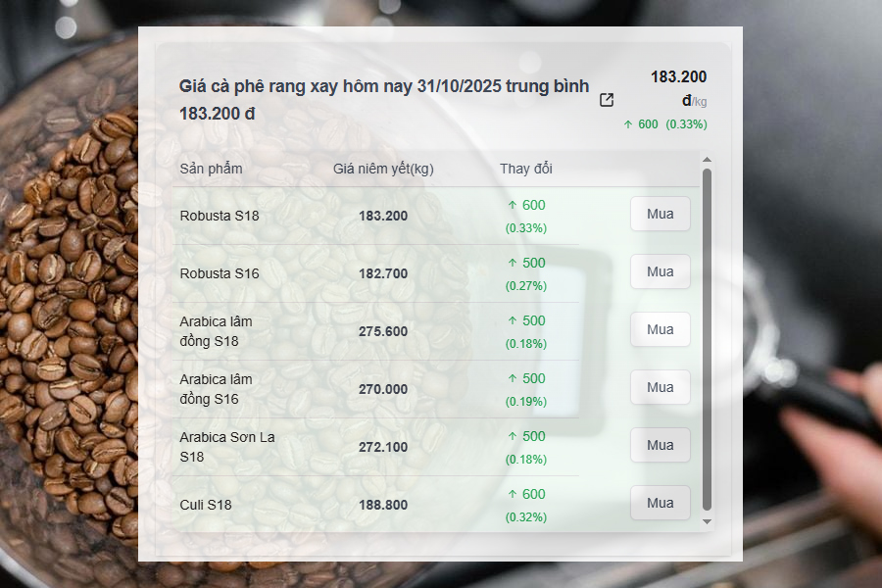Click Mua button for Culi S18
This screenshot has height=588, width=882.
[x=660, y=503]
